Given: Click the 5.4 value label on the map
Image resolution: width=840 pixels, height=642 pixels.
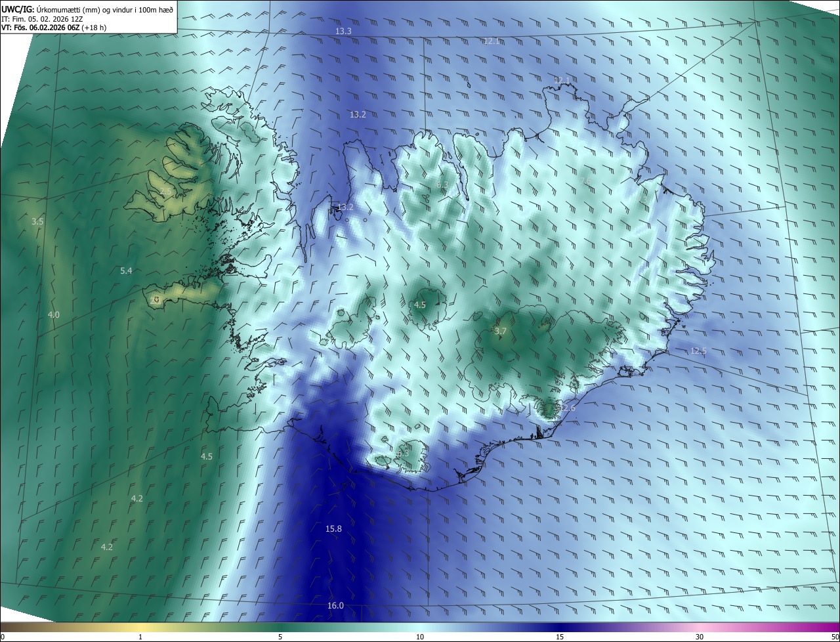Looking at the screenshot, I should coord(126,271).
